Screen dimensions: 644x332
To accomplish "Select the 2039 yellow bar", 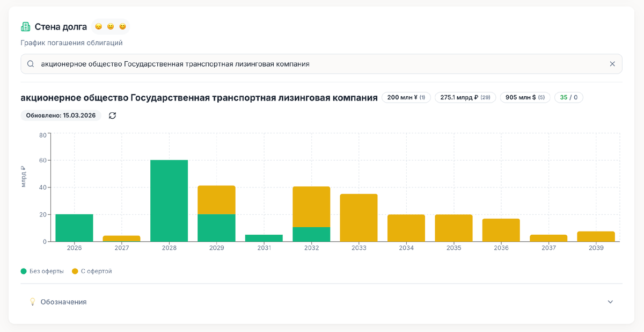I will 596,236.
